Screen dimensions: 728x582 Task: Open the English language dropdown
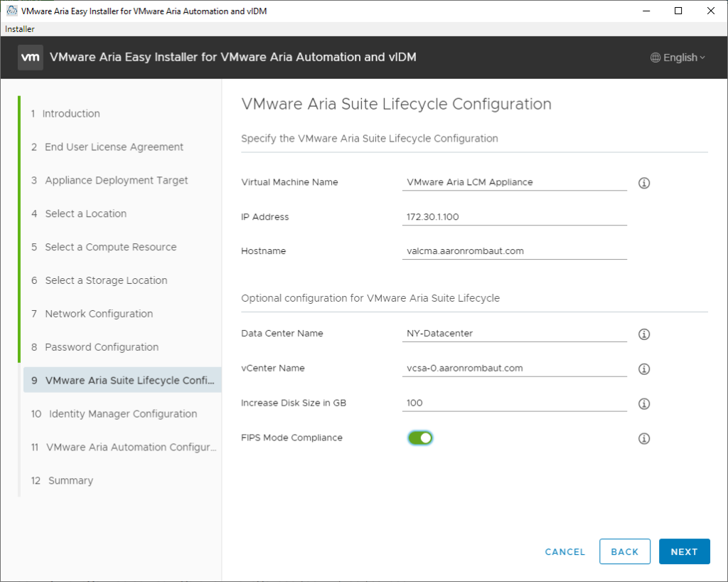pos(678,58)
